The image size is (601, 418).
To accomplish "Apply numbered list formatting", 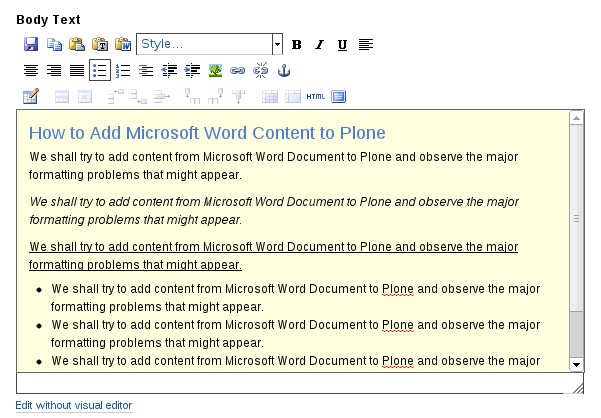I will pos(123,70).
